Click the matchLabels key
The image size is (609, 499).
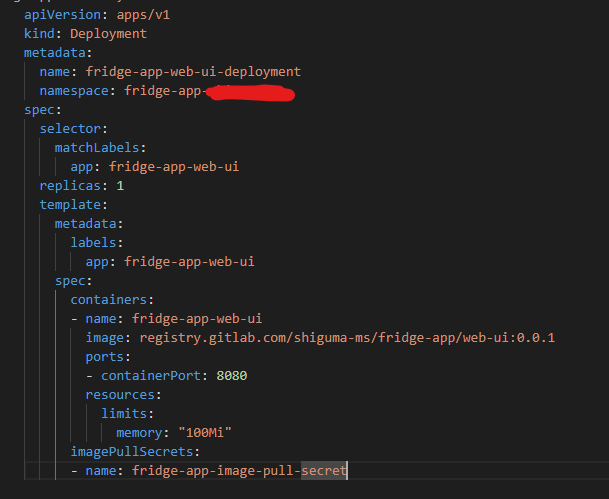pos(93,148)
